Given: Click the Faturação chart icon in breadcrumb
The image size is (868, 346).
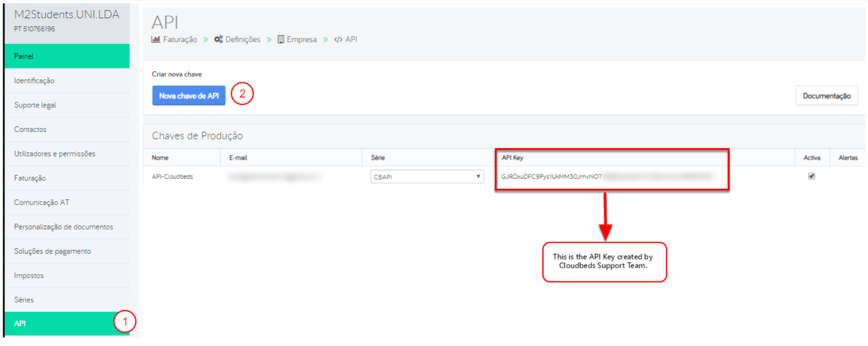Looking at the screenshot, I should 155,39.
